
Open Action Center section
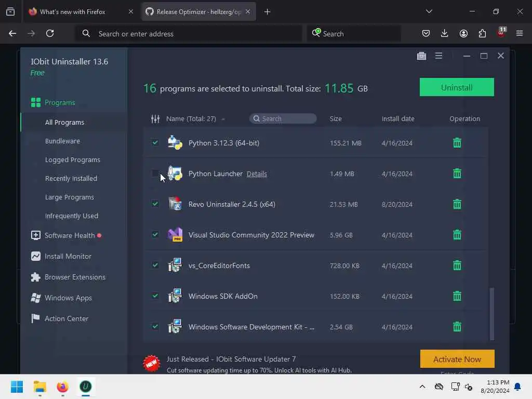60,318
